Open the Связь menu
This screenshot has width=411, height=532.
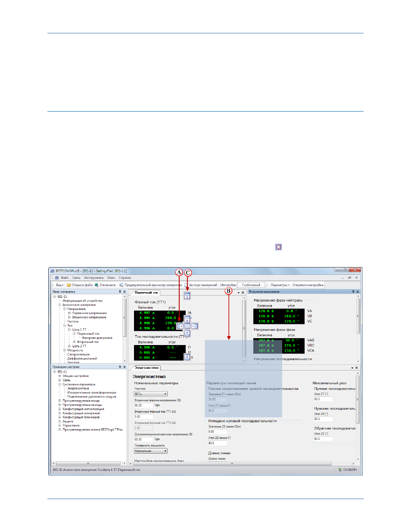click(x=76, y=278)
